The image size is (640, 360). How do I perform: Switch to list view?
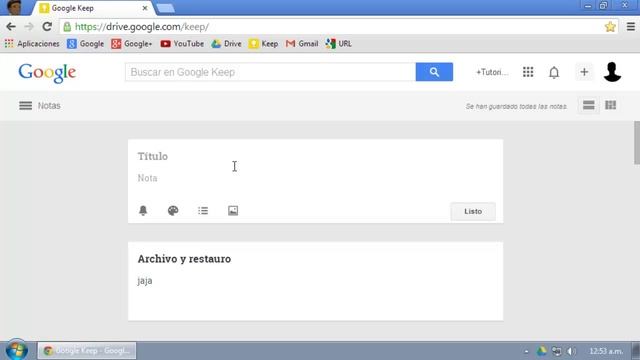coord(589,105)
